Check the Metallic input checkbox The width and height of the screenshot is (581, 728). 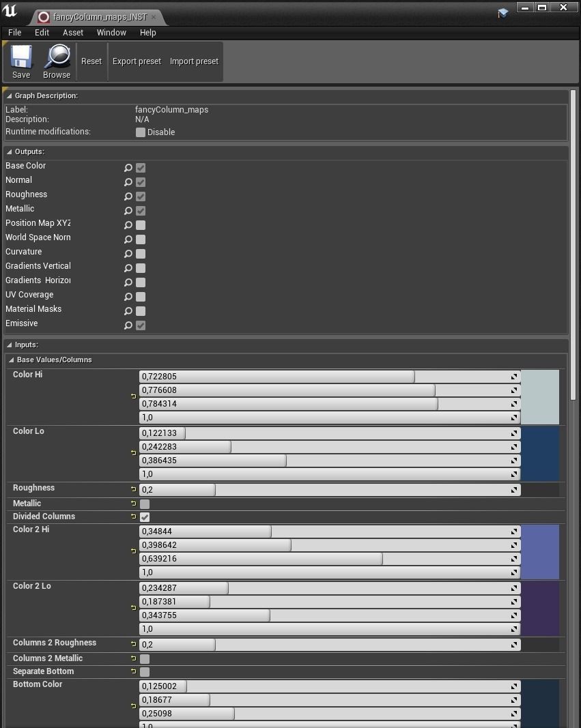tap(145, 504)
